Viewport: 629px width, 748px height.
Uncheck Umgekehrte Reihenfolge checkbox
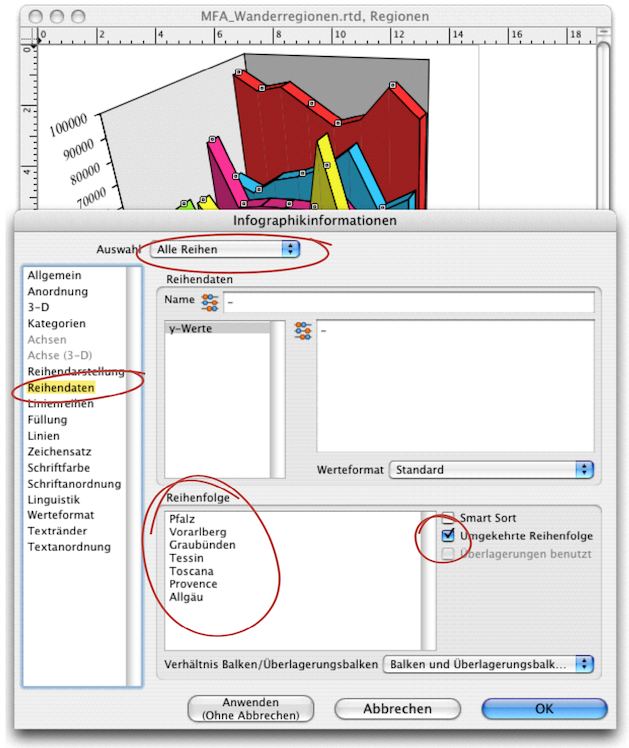click(449, 536)
